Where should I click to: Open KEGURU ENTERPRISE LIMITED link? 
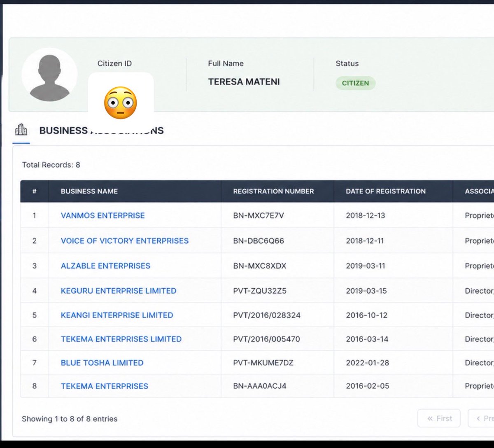click(x=119, y=291)
